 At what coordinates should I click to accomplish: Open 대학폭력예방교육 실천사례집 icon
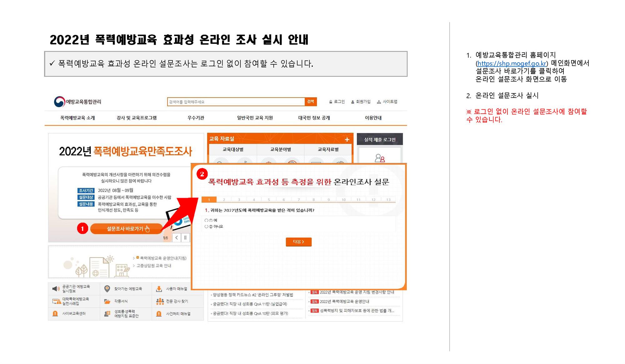coord(56,301)
